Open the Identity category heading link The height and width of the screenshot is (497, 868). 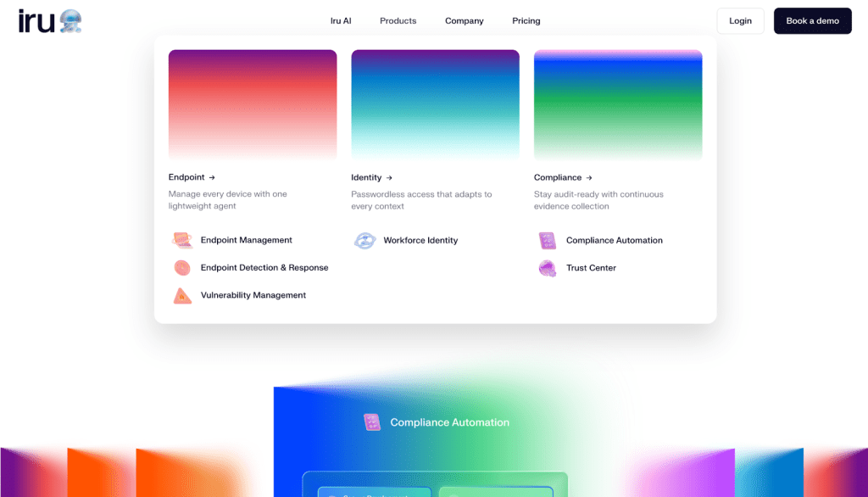pos(371,177)
